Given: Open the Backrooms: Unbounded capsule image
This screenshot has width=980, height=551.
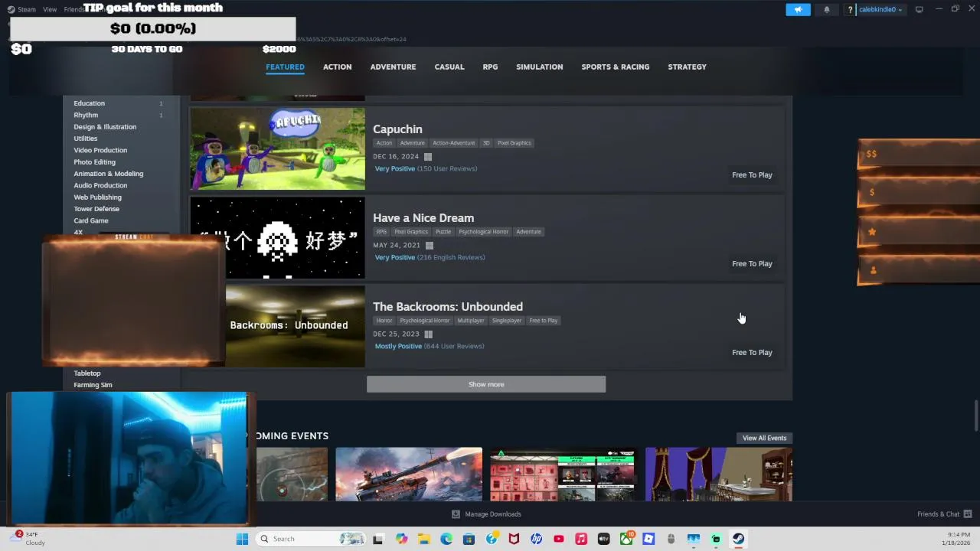Looking at the screenshot, I should point(295,326).
